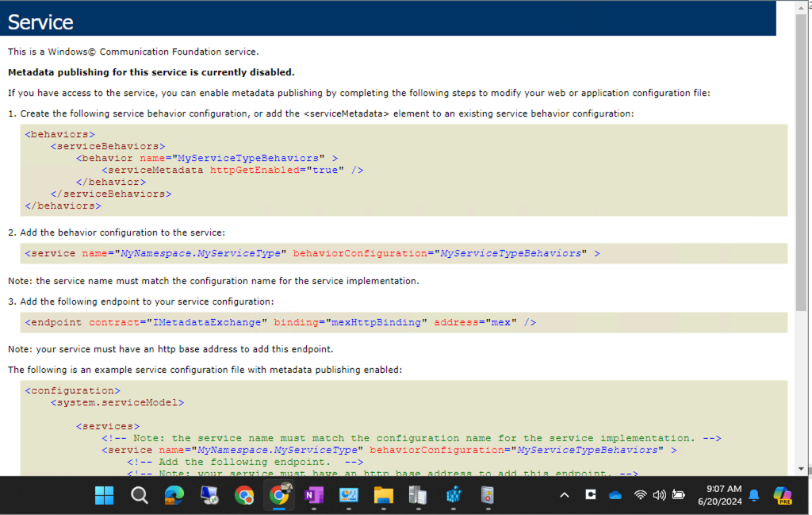Click "Metadata publishing for this service is currently disabled."
The width and height of the screenshot is (812, 515).
151,72
